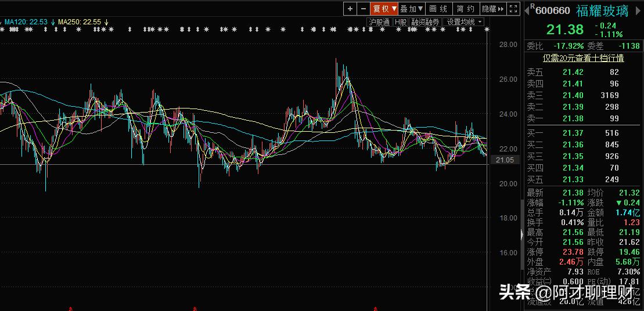The width and height of the screenshot is (644, 311).
Task: Toggle 隐藏 to hide the side panel
Action: 493,9
